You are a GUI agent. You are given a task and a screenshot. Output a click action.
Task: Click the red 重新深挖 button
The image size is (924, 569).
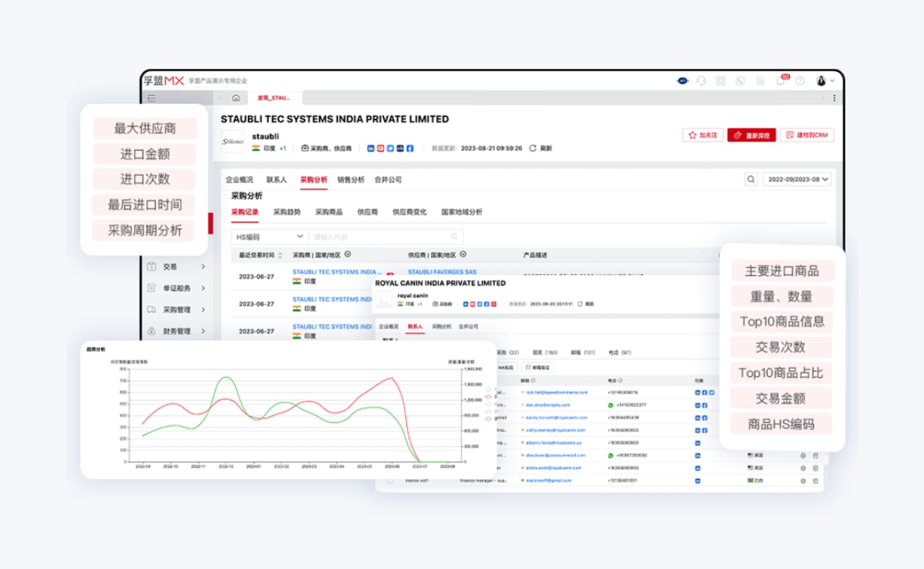coord(751,135)
